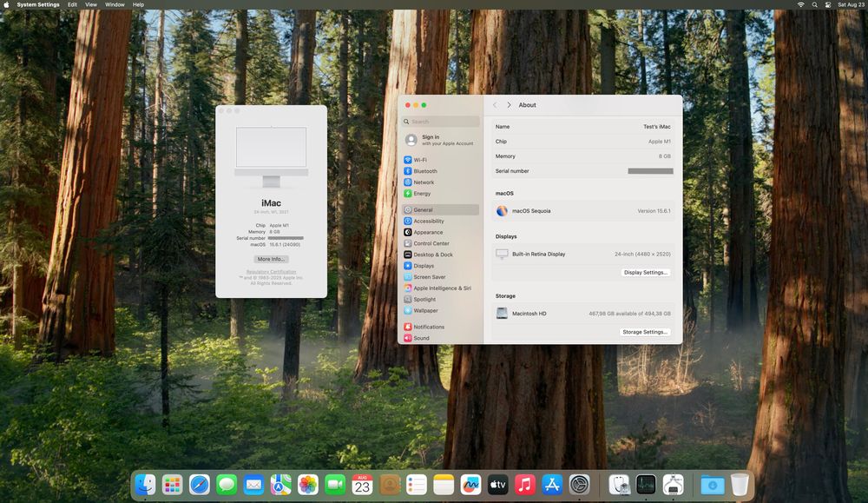Viewport: 868px width, 503px height.
Task: Open the Music app in the Dock
Action: coord(524,485)
